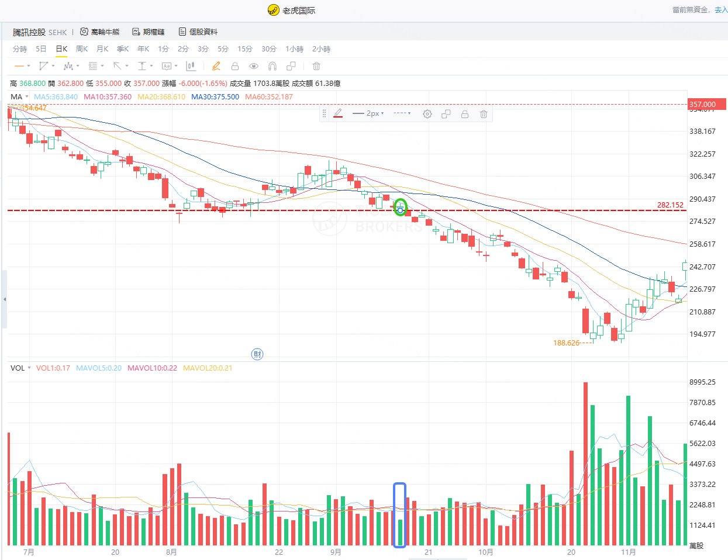Image resolution: width=728 pixels, height=560 pixels.
Task: Click the 財 earnings marker on chart
Action: click(257, 354)
